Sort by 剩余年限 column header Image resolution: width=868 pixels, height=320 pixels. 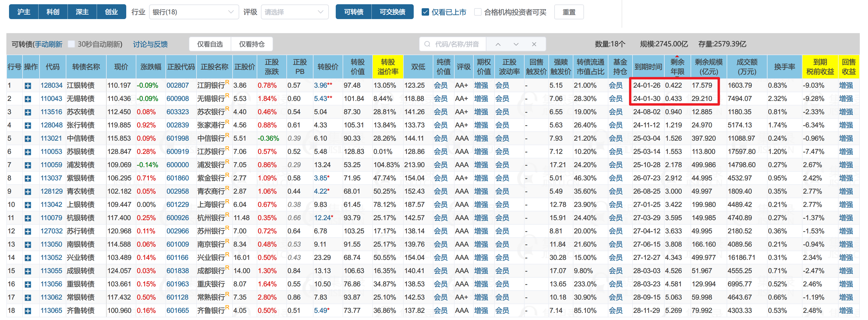[677, 67]
